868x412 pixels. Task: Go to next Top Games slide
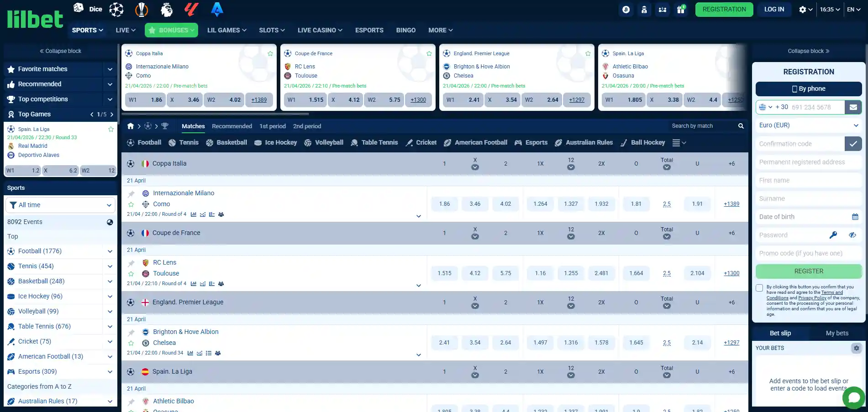pyautogui.click(x=112, y=115)
